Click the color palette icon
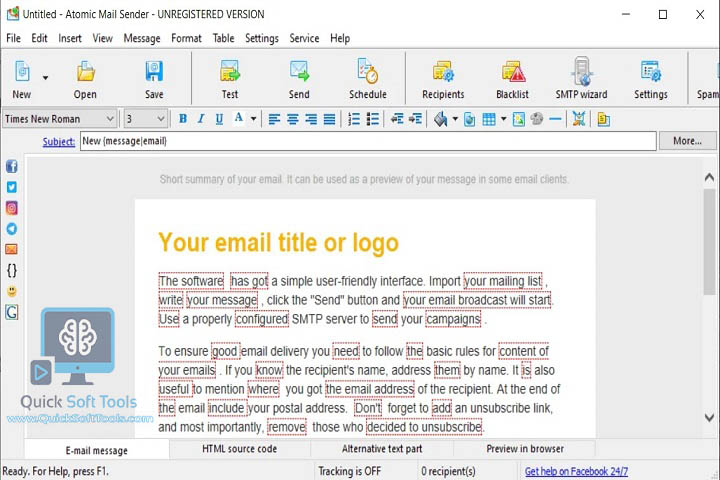 pos(537,119)
